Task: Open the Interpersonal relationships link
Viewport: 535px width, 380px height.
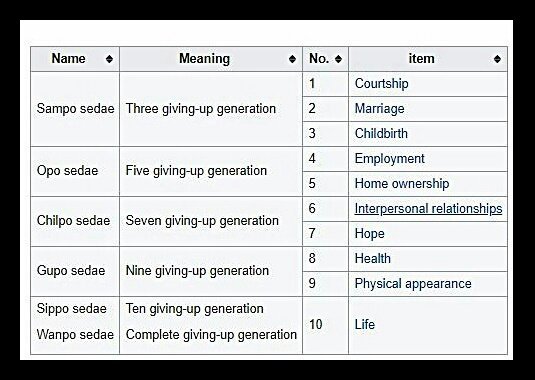Action: tap(428, 208)
